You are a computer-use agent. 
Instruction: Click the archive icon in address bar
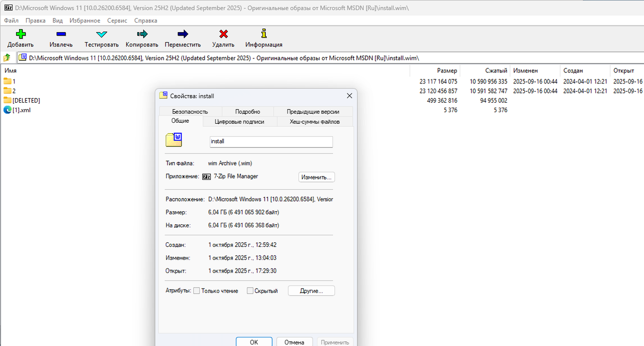[23, 57]
